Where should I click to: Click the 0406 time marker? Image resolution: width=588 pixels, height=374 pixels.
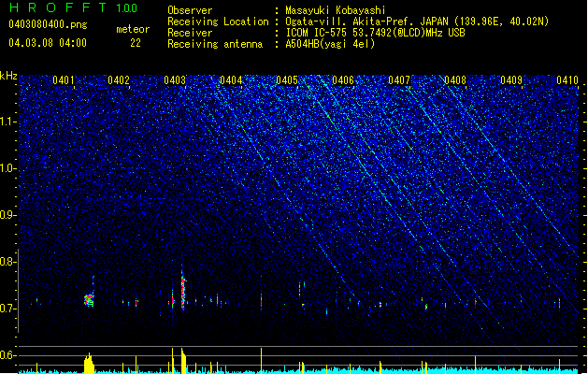click(x=343, y=80)
